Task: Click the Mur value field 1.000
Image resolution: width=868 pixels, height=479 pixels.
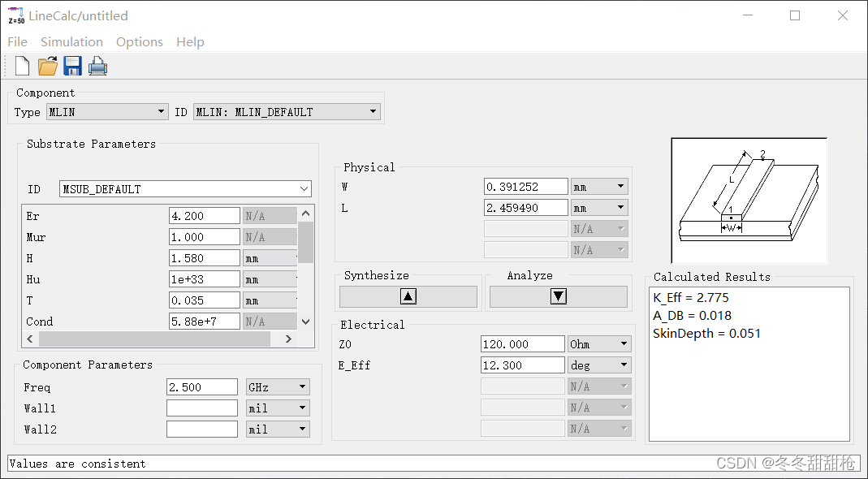Action: [205, 237]
